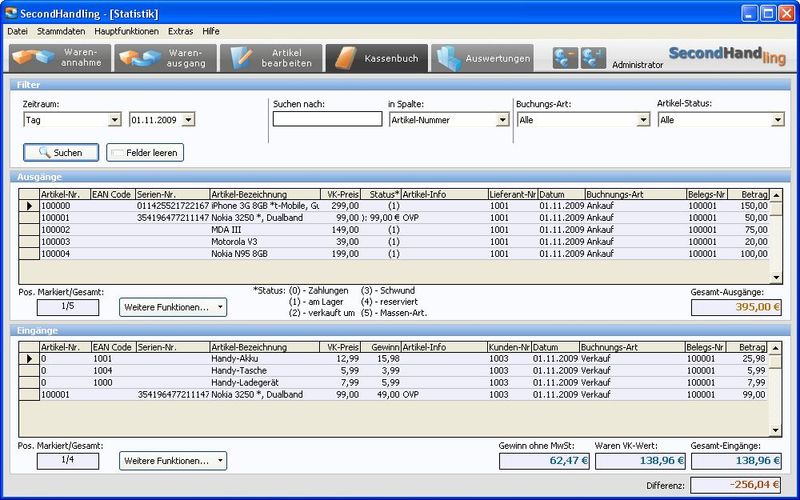This screenshot has width=800, height=500.
Task: Open Weitere Funktionen dropdown under Eingänge
Action: (173, 461)
